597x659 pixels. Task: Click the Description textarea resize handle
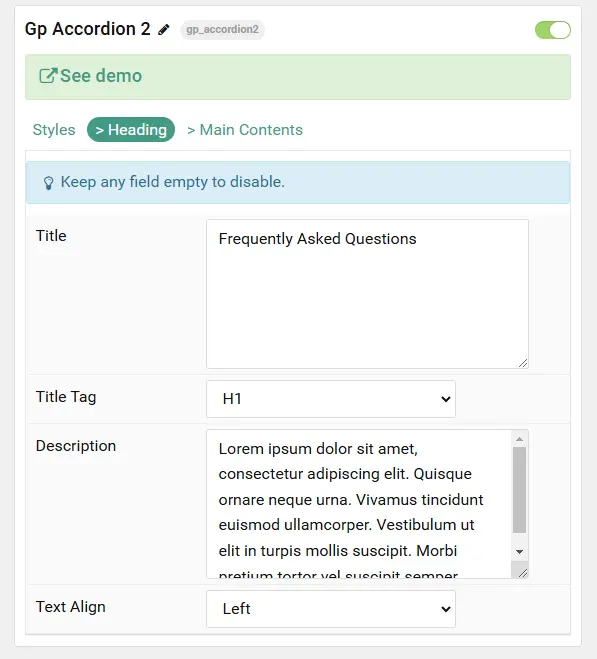[x=523, y=573]
